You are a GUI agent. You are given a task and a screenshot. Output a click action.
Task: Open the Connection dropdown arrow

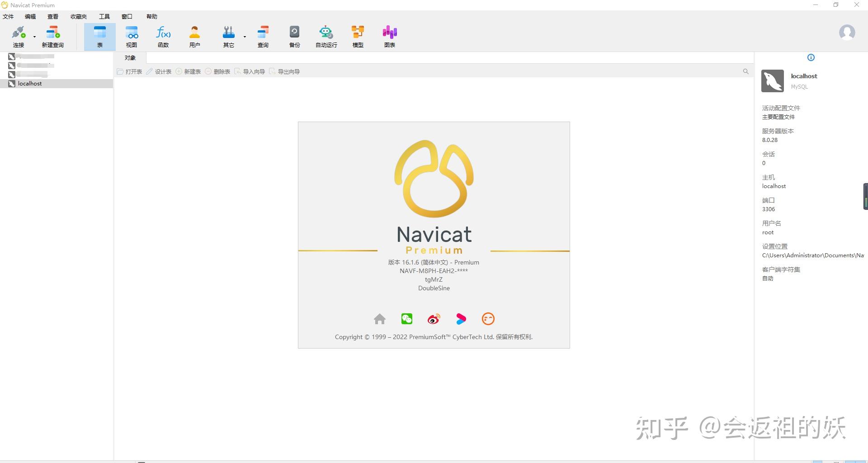[x=34, y=37]
